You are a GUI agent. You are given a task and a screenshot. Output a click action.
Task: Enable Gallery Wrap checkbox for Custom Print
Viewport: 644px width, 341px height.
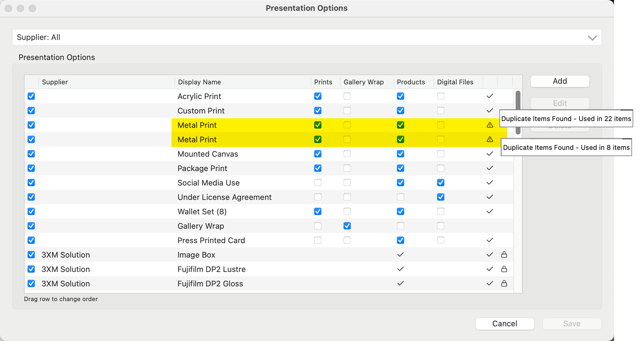point(347,110)
